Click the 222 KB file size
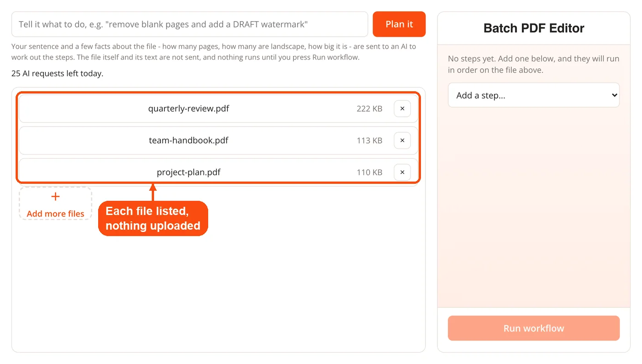 (x=370, y=109)
